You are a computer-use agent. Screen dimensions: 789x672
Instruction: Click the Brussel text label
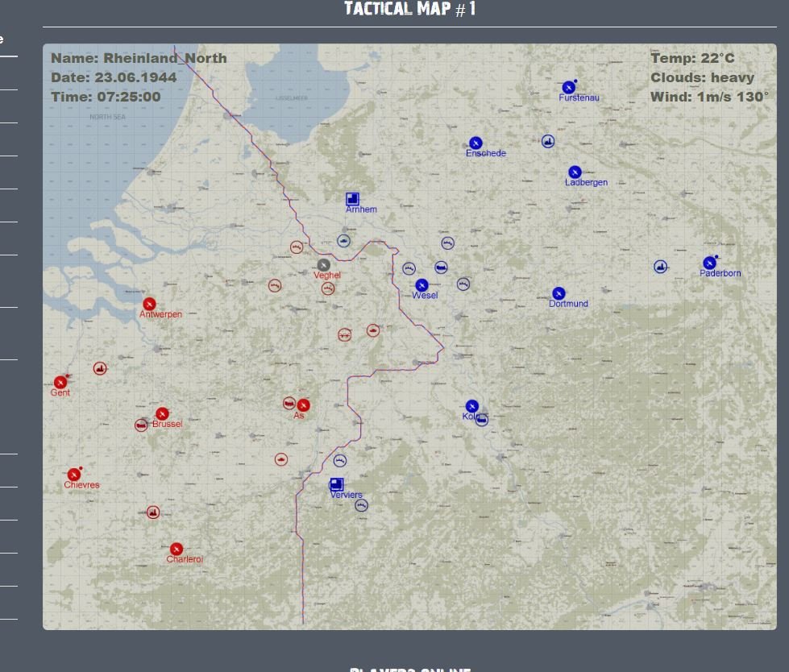pyautogui.click(x=167, y=424)
